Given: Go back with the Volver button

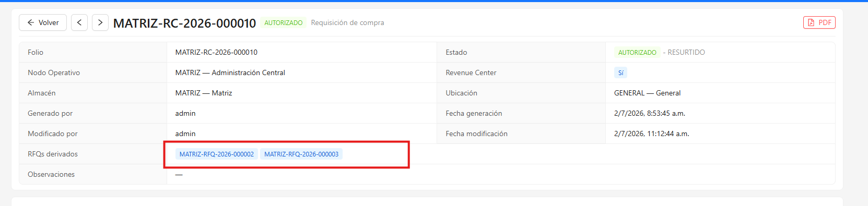Looking at the screenshot, I should pos(43,22).
